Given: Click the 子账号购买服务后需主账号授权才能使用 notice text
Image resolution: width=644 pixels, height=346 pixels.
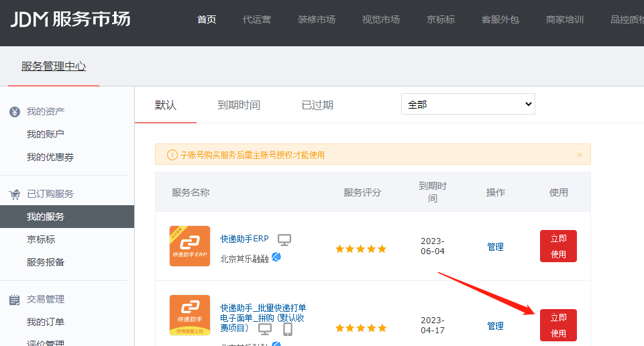Looking at the screenshot, I should 253,155.
